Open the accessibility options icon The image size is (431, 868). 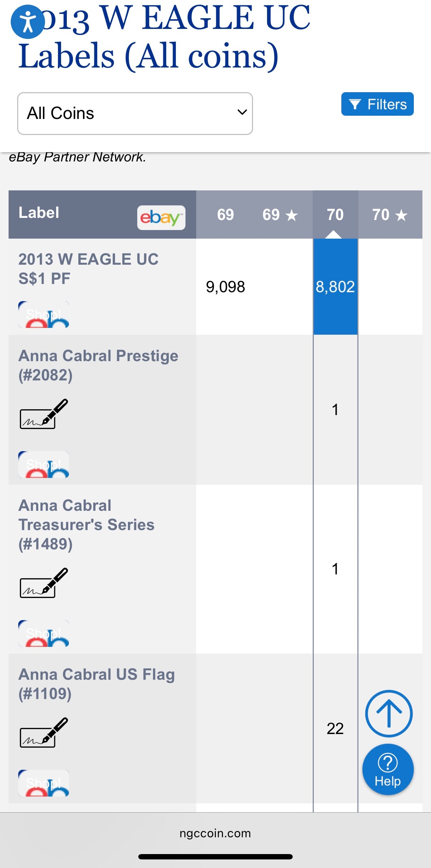28,22
